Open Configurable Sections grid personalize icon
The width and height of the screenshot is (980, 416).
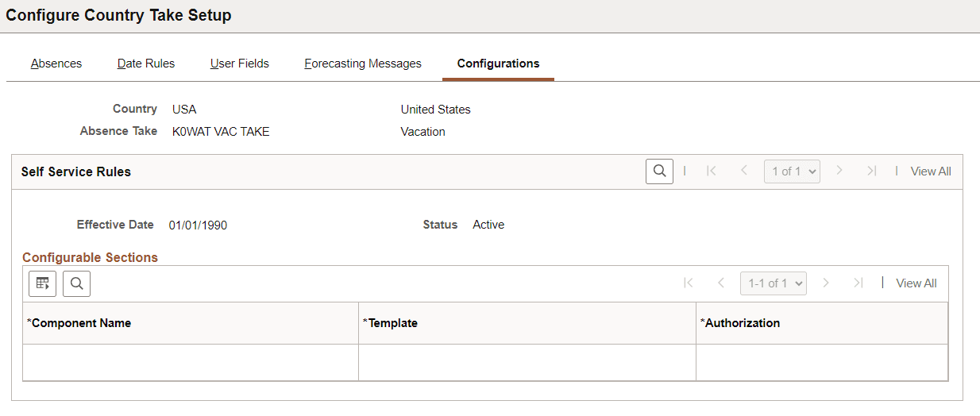(x=43, y=283)
